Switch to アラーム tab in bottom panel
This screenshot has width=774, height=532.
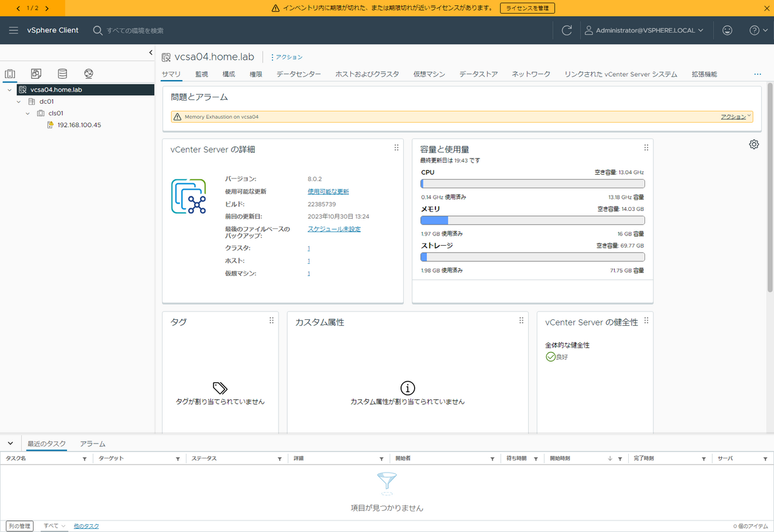point(92,444)
